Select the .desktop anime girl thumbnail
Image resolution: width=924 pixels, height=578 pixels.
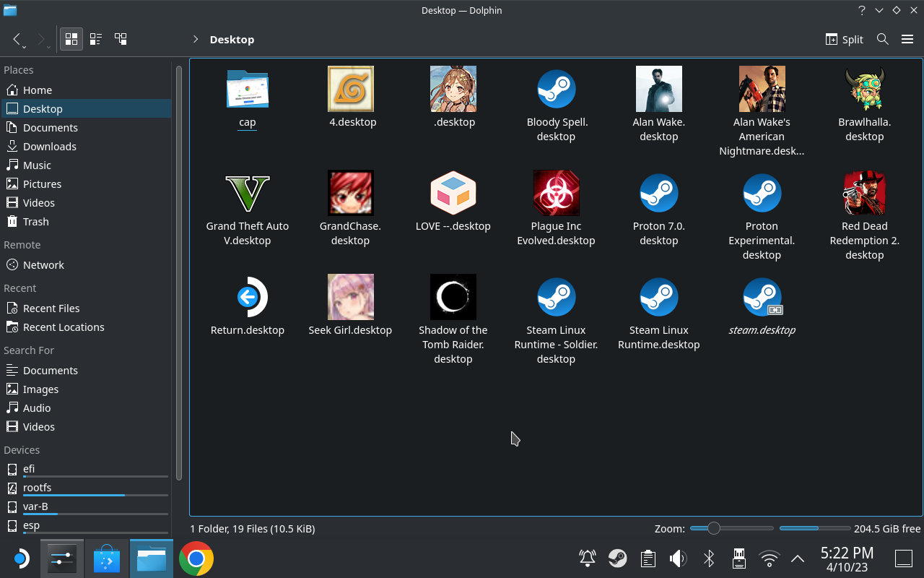point(453,89)
